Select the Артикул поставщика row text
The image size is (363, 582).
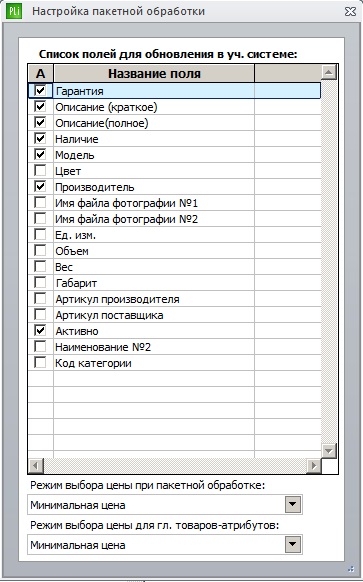click(x=109, y=315)
